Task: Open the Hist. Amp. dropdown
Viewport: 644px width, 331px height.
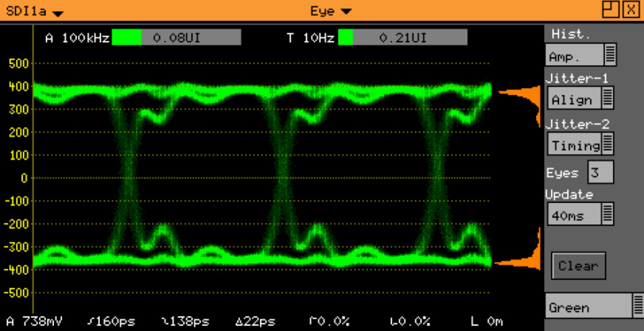Action: 581,55
